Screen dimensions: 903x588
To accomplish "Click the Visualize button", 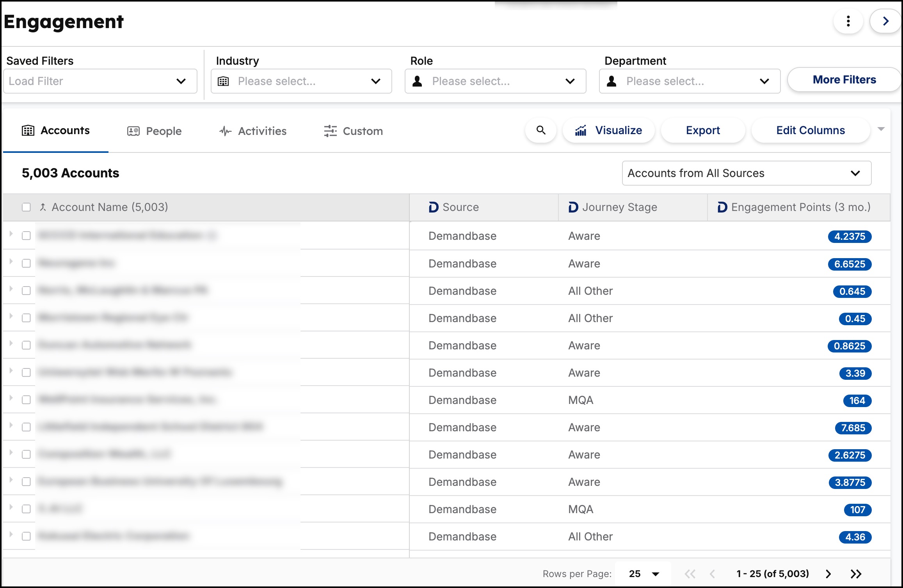I will (608, 130).
